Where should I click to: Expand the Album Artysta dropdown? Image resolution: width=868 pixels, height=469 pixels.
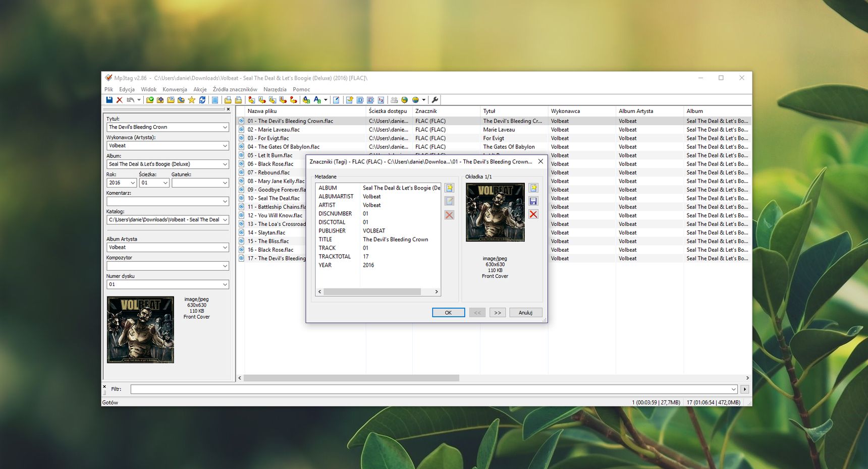pyautogui.click(x=225, y=247)
